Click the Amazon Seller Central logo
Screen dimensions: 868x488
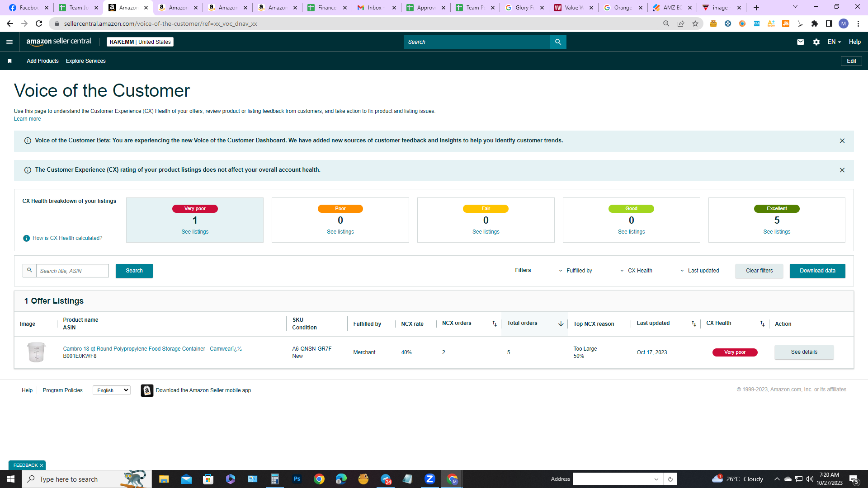[x=59, y=42]
